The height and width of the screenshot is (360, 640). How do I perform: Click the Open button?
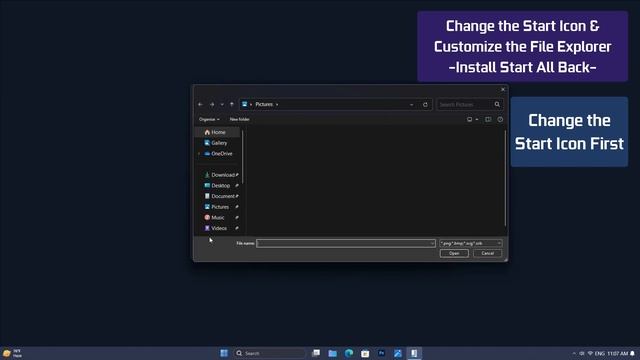(x=454, y=253)
